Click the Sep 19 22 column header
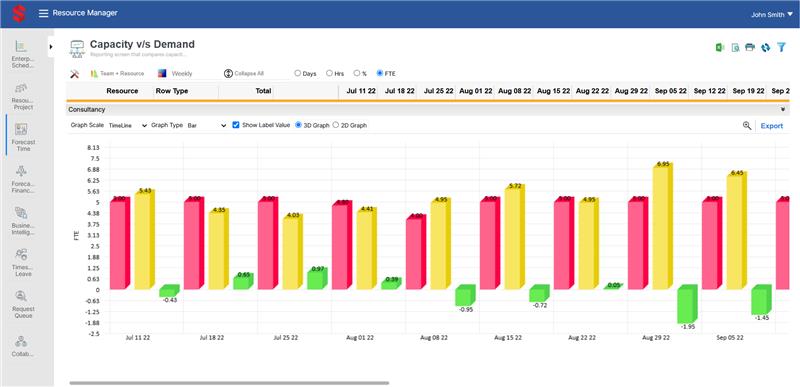The height and width of the screenshot is (387, 800). [748, 91]
